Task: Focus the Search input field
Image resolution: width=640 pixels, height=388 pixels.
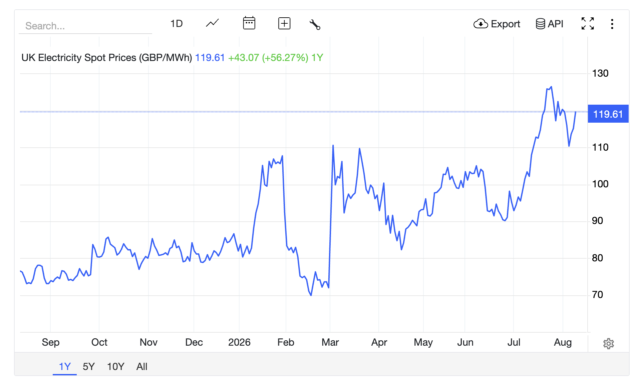Action: coord(86,26)
